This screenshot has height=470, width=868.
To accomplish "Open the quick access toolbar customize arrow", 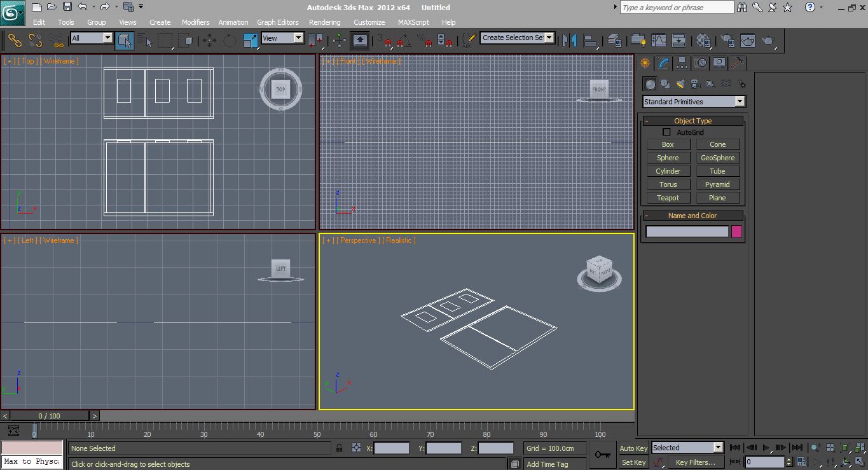I will (x=141, y=7).
